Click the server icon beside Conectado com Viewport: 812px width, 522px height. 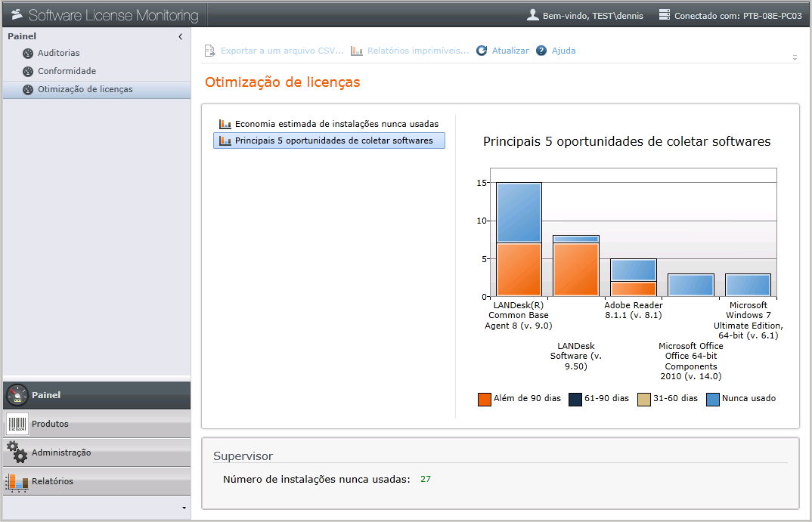pyautogui.click(x=665, y=14)
